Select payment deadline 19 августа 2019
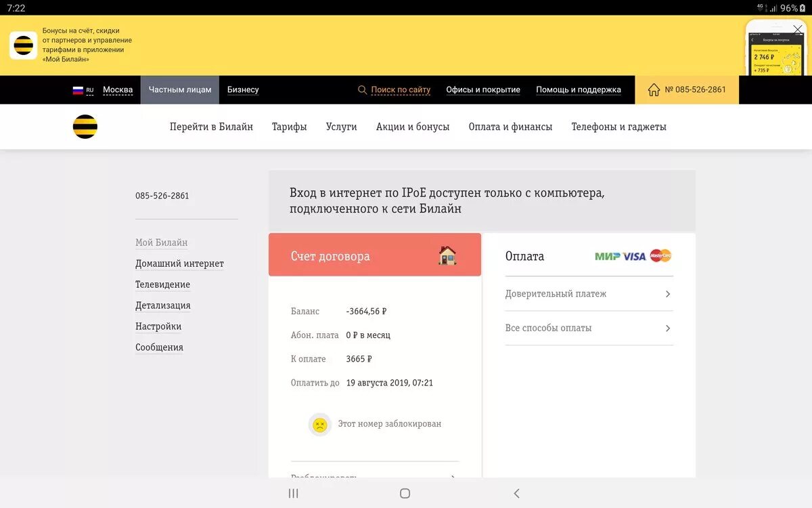Viewport: 812px width, 508px height. point(390,383)
